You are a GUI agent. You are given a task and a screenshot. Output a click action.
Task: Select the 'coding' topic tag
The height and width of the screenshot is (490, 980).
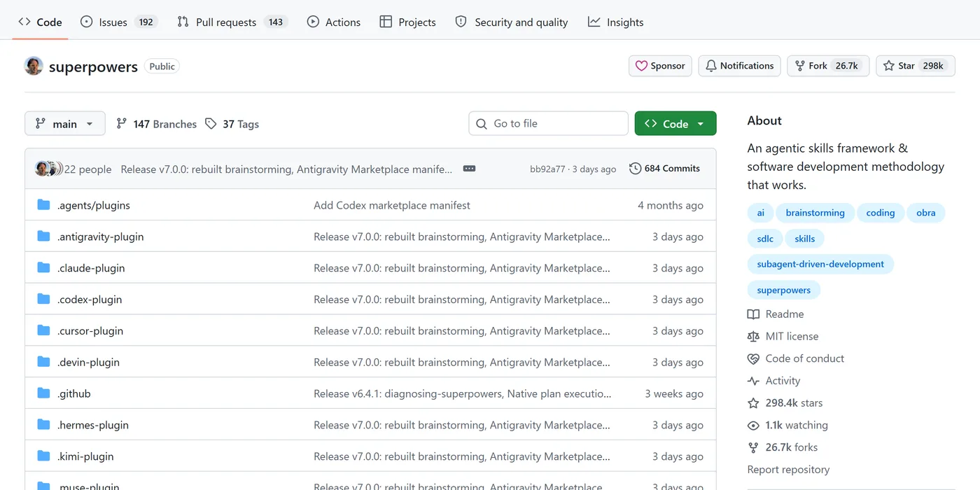pyautogui.click(x=881, y=213)
